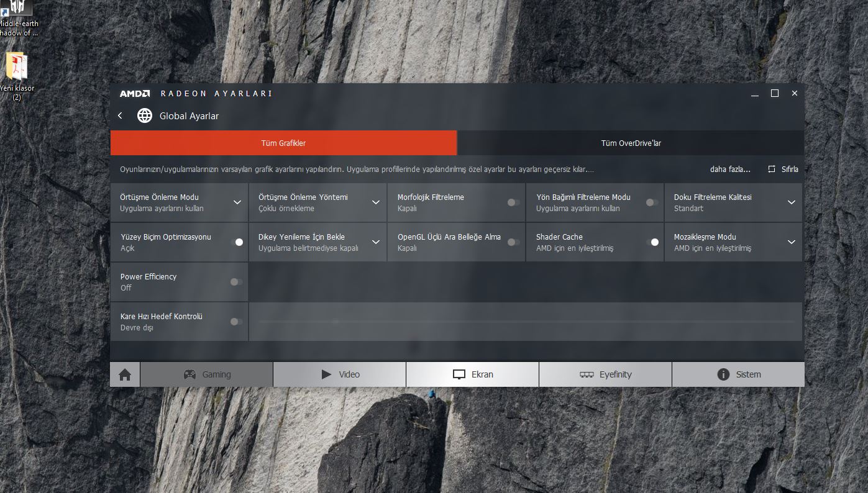Turn off Shader Cache switch

[x=652, y=242]
